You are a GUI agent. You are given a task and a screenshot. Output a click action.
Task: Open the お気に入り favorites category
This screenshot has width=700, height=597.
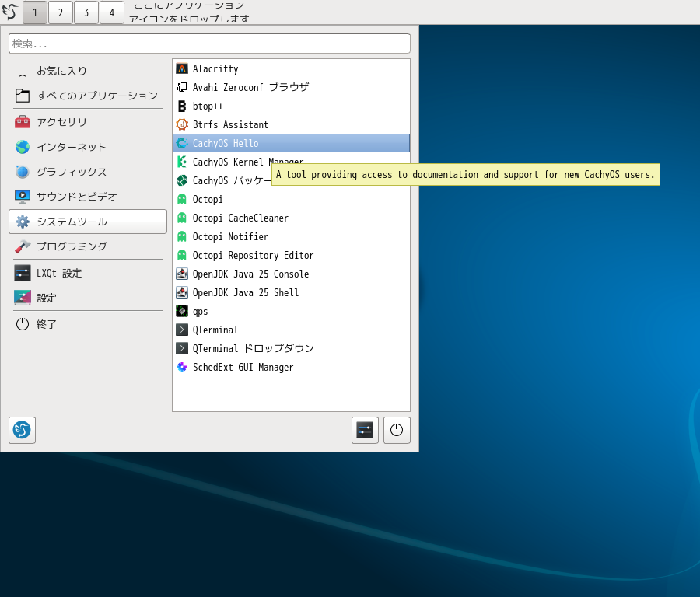pyautogui.click(x=61, y=71)
